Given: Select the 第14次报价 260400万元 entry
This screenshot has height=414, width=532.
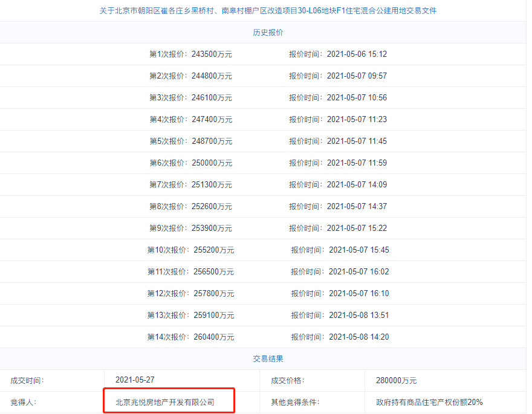Looking at the screenshot, I should coord(190,337).
